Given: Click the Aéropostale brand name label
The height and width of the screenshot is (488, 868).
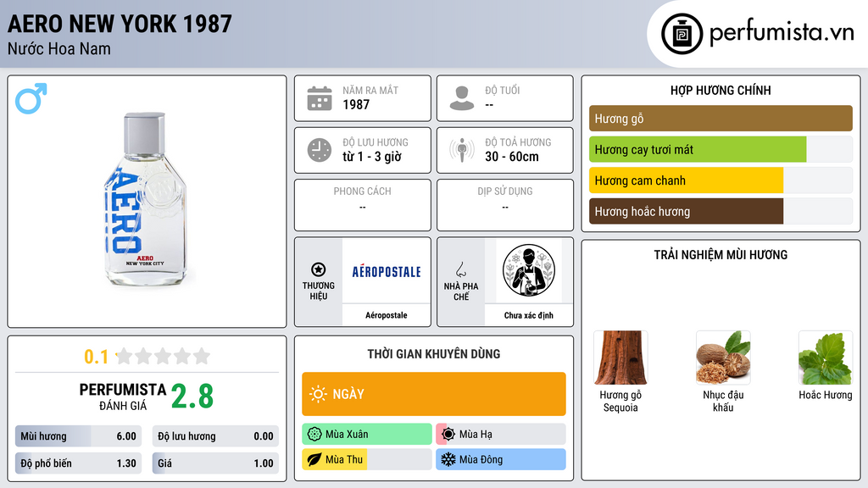Looking at the screenshot, I should [387, 315].
